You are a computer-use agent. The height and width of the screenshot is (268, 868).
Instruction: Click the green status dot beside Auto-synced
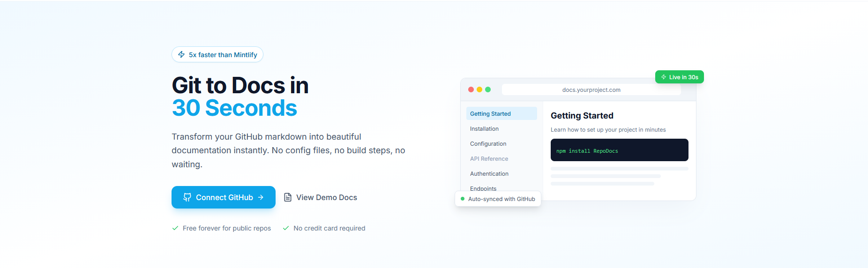coord(463,199)
